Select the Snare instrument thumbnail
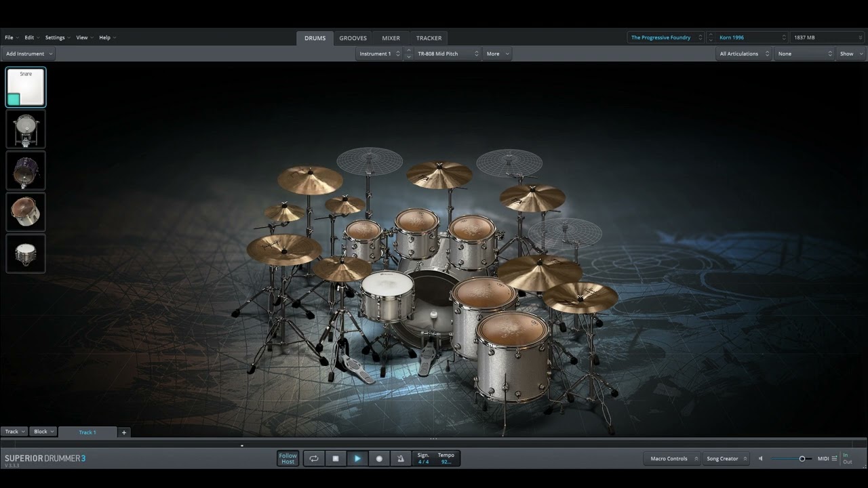Viewport: 868px width, 488px height. (x=26, y=87)
